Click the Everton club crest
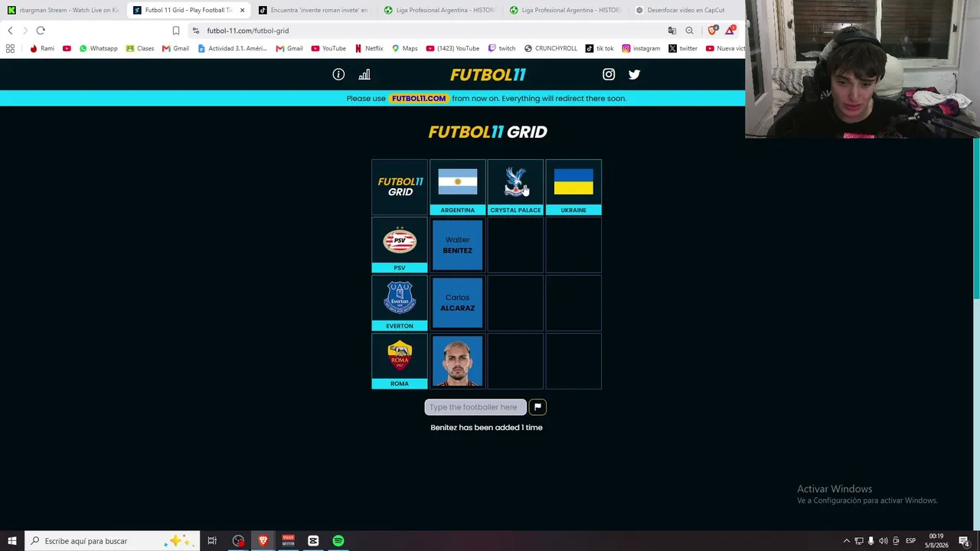 tap(400, 298)
